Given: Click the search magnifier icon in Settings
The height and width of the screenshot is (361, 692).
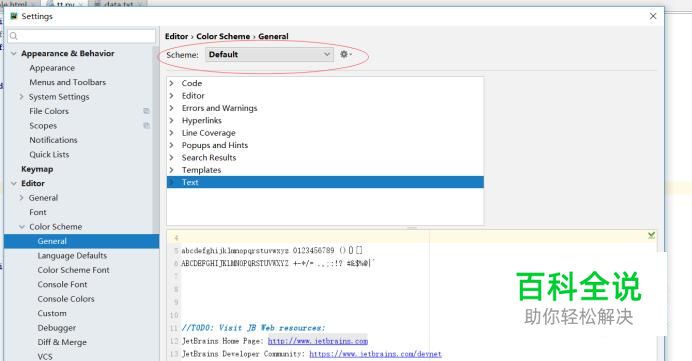Looking at the screenshot, I should pos(14,36).
